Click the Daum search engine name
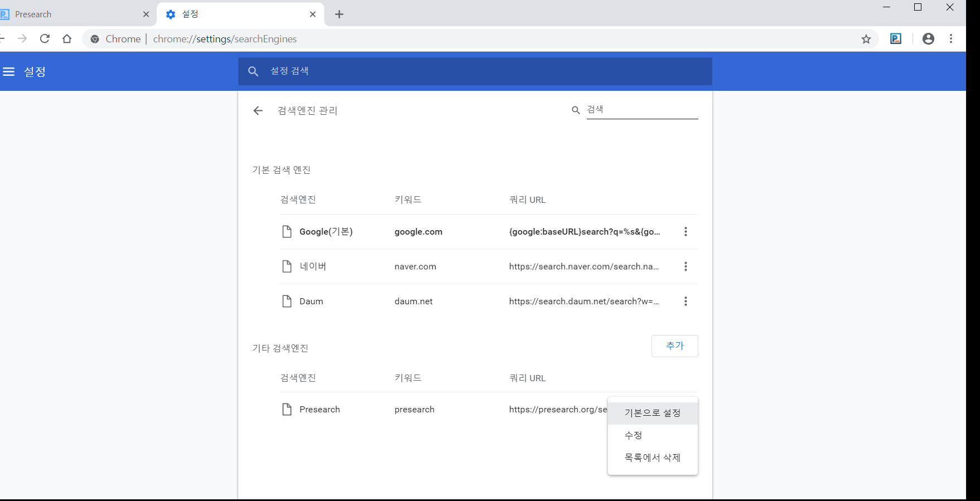This screenshot has width=980, height=501. pyautogui.click(x=311, y=301)
